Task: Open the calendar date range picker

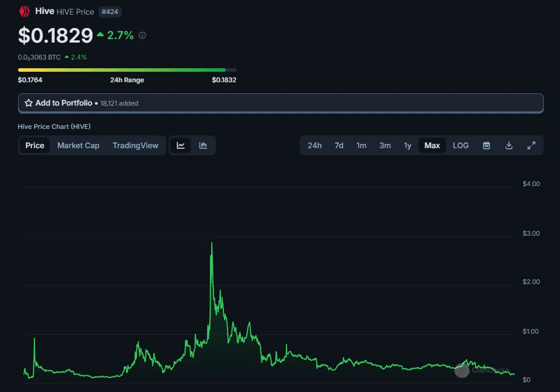Action: [x=487, y=145]
